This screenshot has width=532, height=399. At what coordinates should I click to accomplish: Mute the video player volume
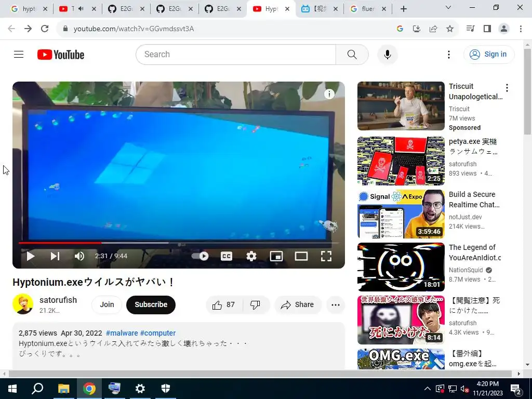[x=79, y=256]
